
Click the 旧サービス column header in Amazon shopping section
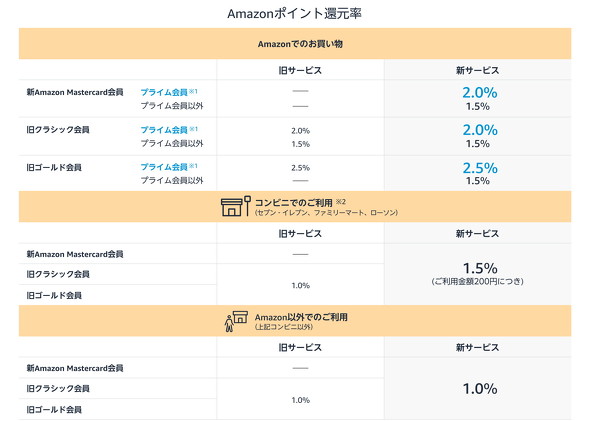point(300,70)
